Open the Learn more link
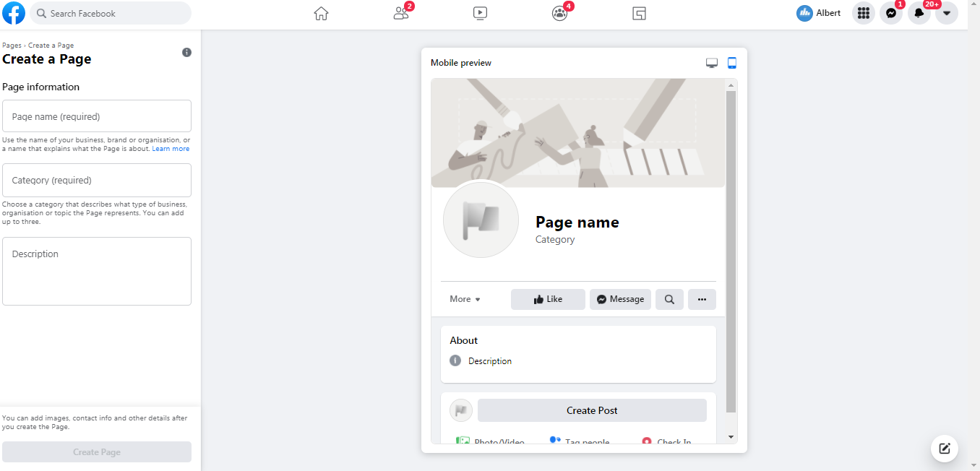This screenshot has height=471, width=980. point(171,148)
